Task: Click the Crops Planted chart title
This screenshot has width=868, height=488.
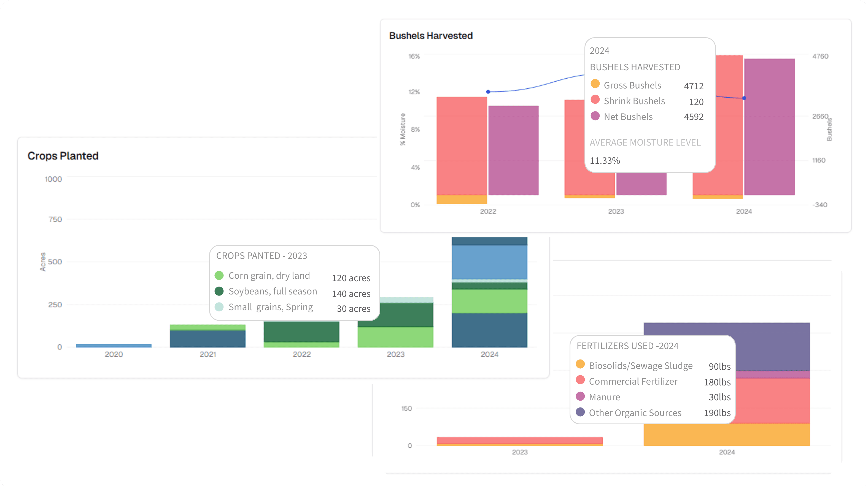Action: coord(63,156)
